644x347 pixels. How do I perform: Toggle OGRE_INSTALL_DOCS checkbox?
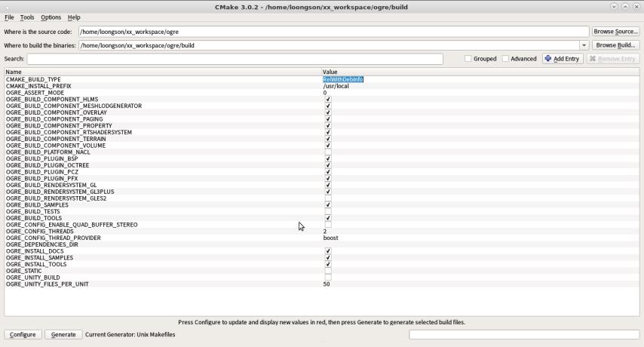328,251
